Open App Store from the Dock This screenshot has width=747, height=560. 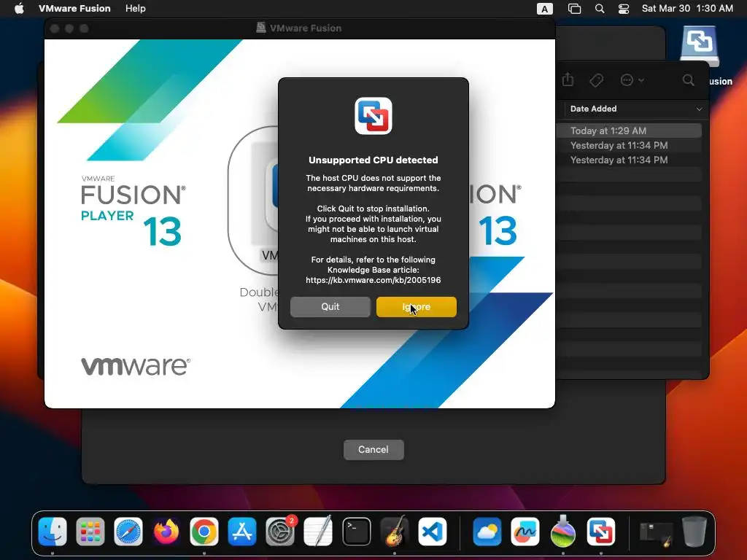pyautogui.click(x=242, y=532)
